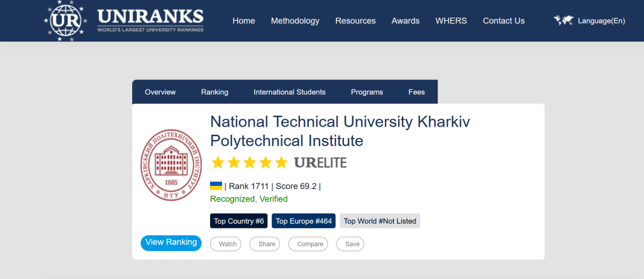Switch to the Overview tab

pos(160,92)
